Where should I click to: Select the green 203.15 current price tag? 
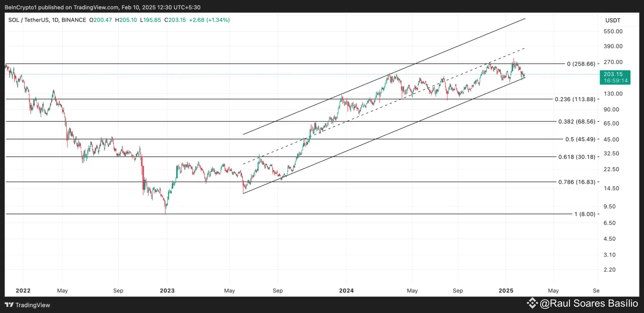coord(614,74)
